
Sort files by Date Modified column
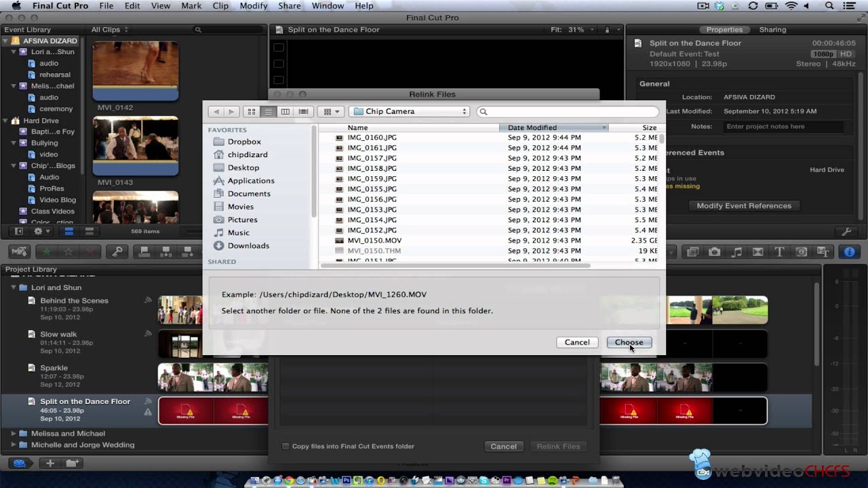pos(554,127)
